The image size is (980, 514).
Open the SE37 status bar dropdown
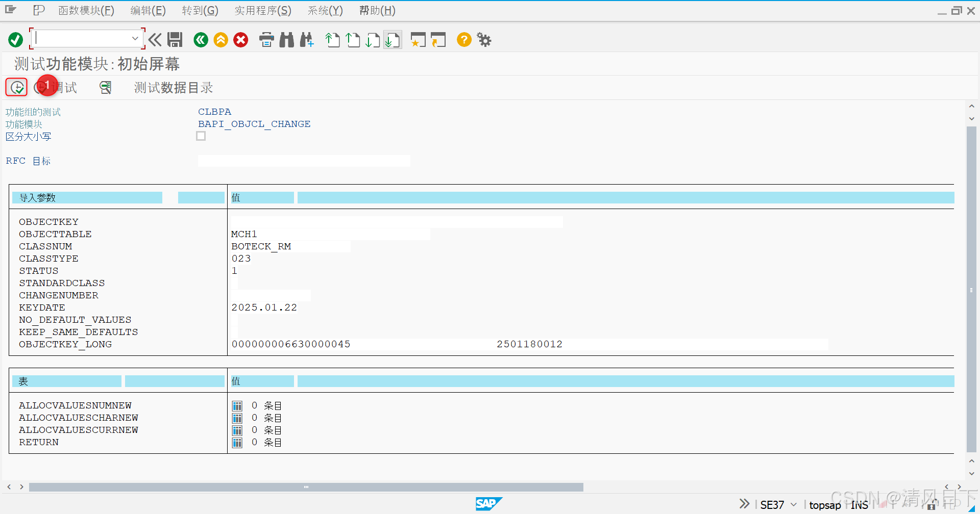click(794, 505)
